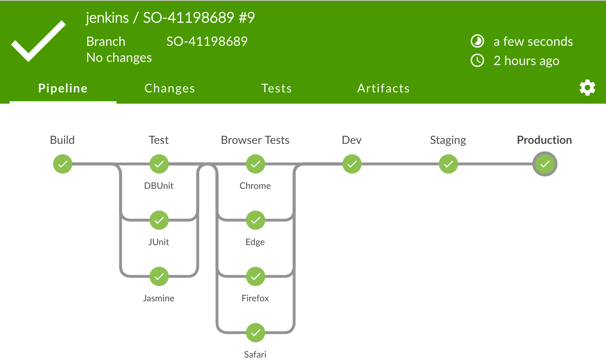The width and height of the screenshot is (606, 364).
Task: Open the Artifacts tab
Action: tap(383, 88)
